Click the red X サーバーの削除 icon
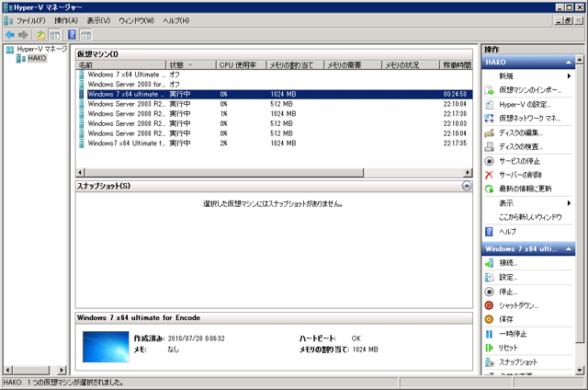The height and width of the screenshot is (390, 588). tap(489, 175)
